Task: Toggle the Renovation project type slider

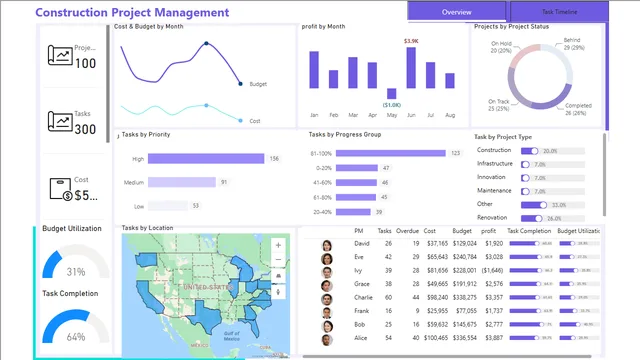Action: pyautogui.click(x=553, y=218)
